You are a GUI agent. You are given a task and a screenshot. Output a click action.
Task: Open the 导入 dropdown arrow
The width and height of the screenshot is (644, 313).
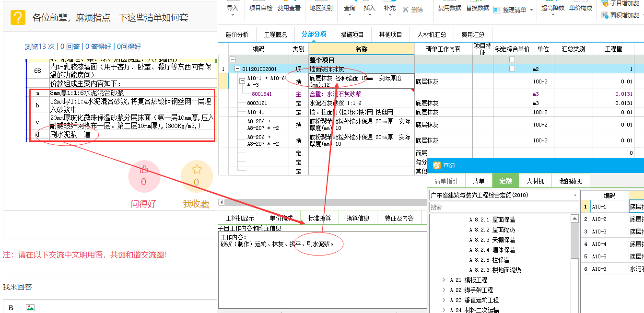coord(233,15)
